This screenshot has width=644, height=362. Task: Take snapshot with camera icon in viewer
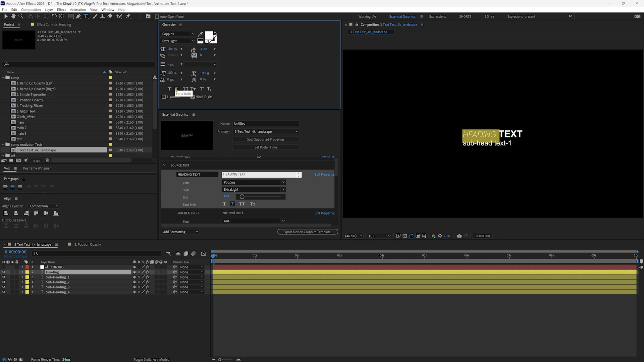(x=459, y=236)
